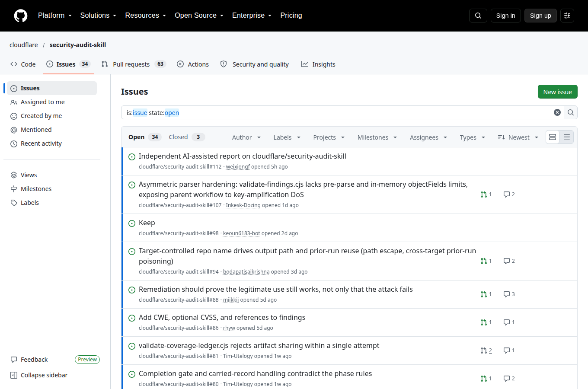Click open-issue status icon beside 'Keep'
The width and height of the screenshot is (588, 389).
(132, 223)
